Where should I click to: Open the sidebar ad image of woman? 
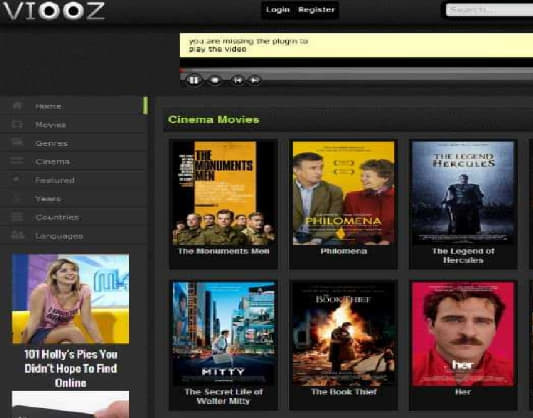70,299
